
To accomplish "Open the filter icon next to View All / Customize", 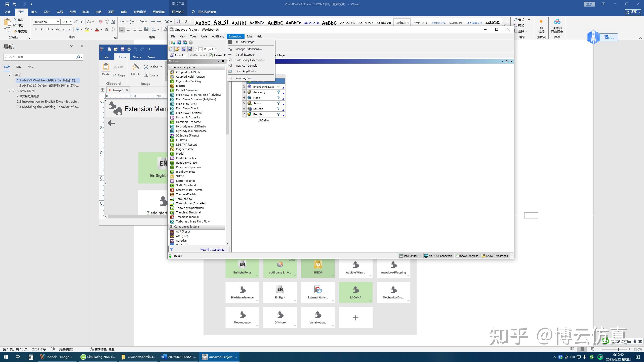I will coord(172,249).
